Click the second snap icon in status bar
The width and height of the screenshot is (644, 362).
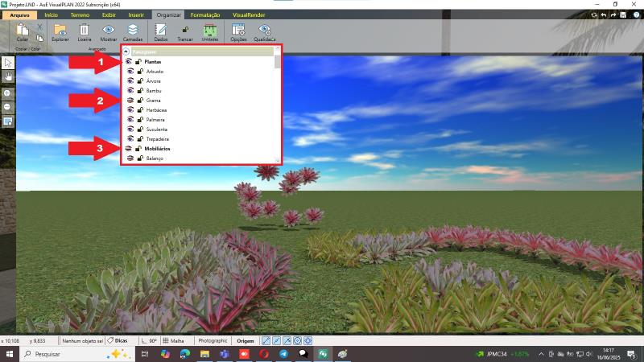[x=277, y=340]
